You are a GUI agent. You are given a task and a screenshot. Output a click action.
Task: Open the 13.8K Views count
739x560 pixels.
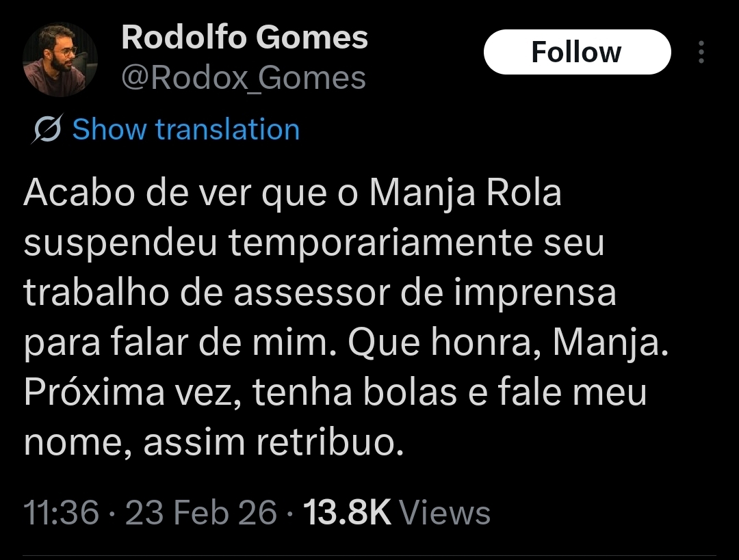coord(346,512)
